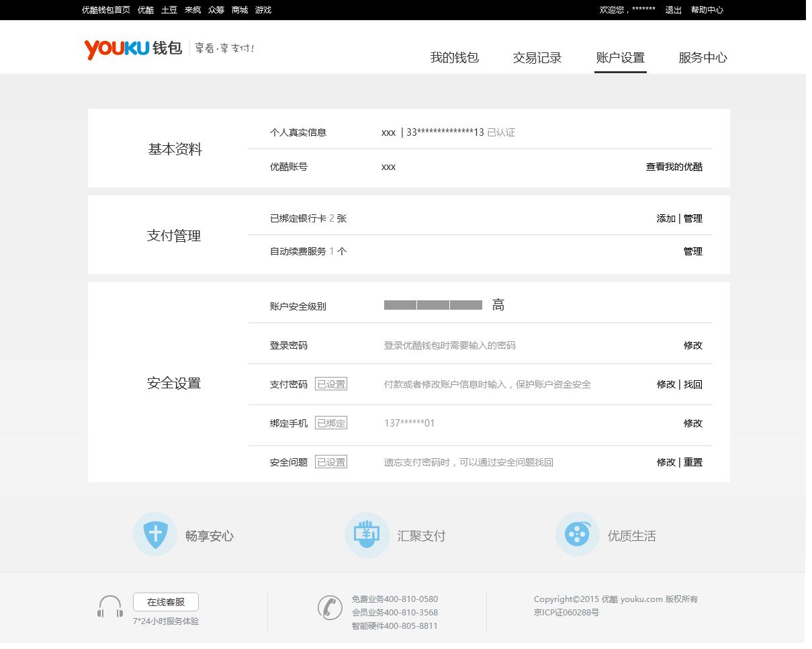Click the headphone customer service icon
The width and height of the screenshot is (812, 649).
pos(110,606)
